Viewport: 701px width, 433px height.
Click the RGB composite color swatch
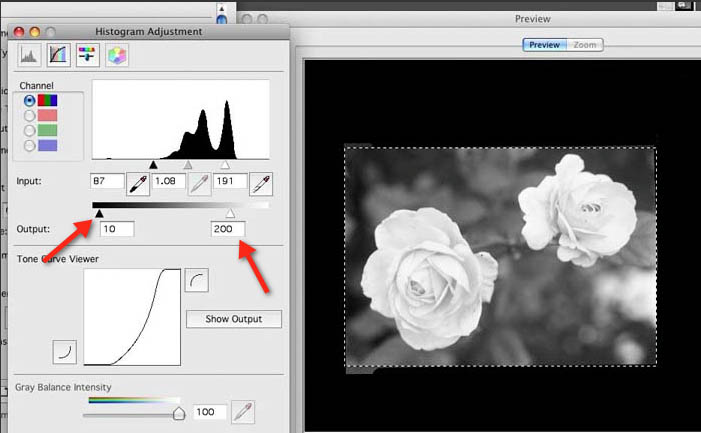47,100
